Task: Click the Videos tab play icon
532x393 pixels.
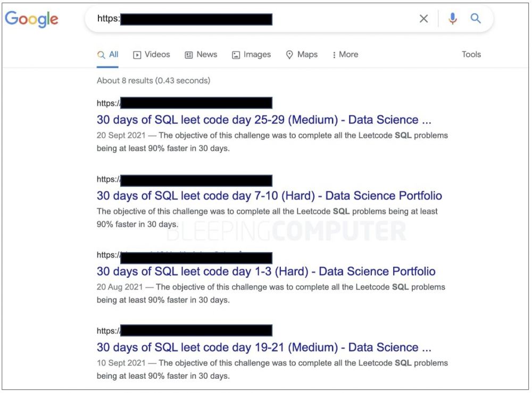Action: 137,55
